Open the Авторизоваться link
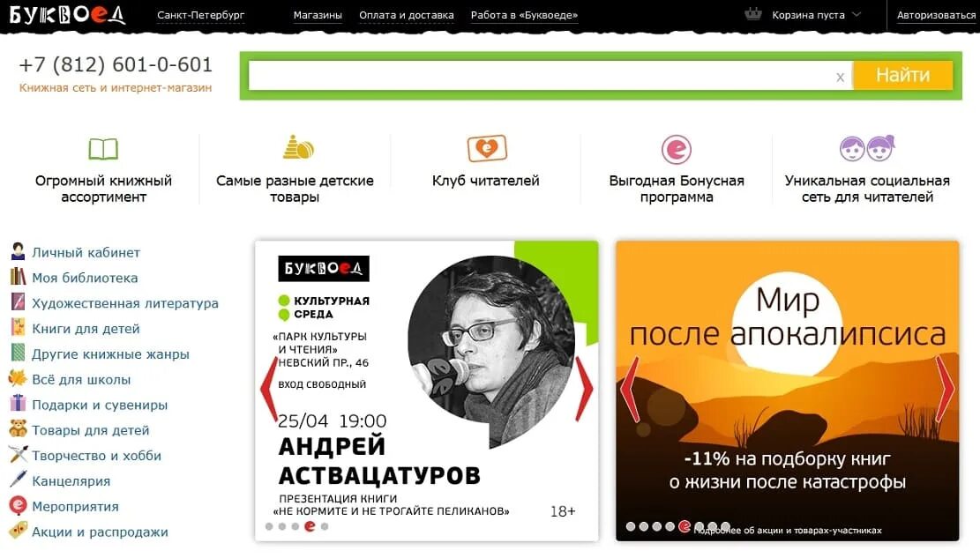 [936, 15]
